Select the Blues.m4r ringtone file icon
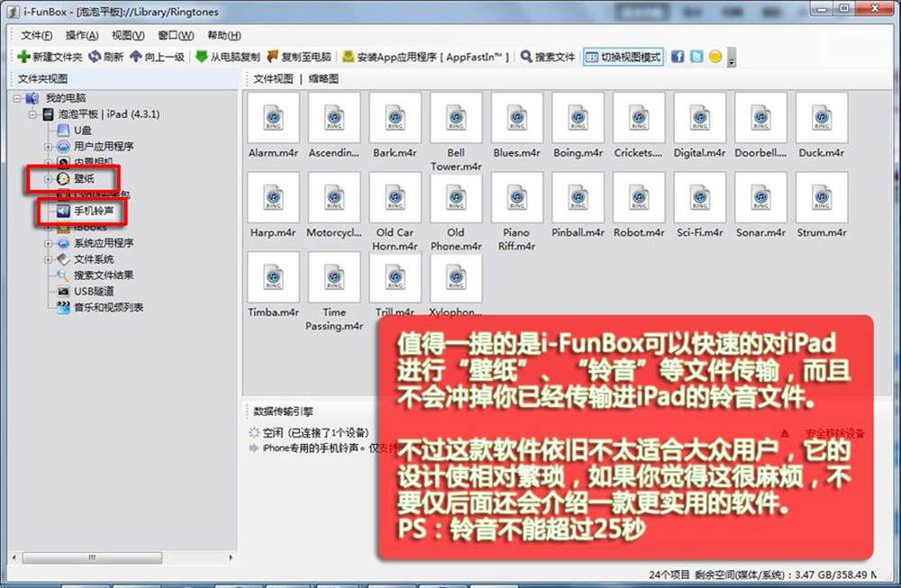This screenshot has width=901, height=588. (x=517, y=117)
